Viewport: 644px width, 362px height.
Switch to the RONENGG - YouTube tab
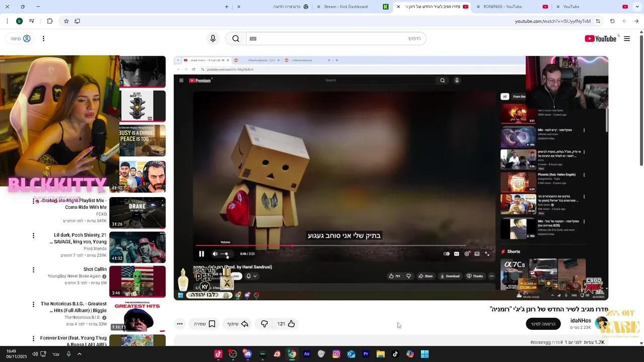[512, 7]
